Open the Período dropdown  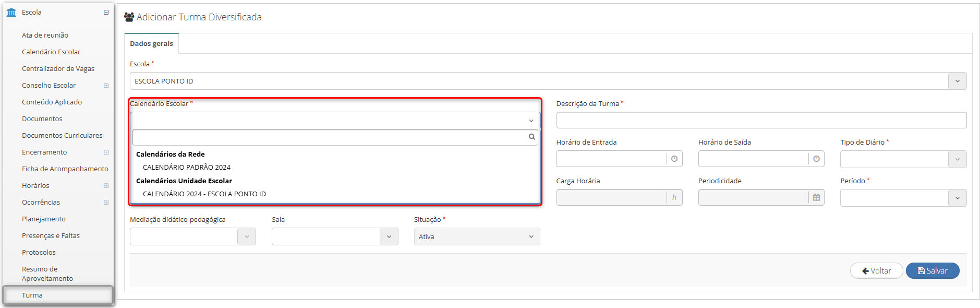903,198
